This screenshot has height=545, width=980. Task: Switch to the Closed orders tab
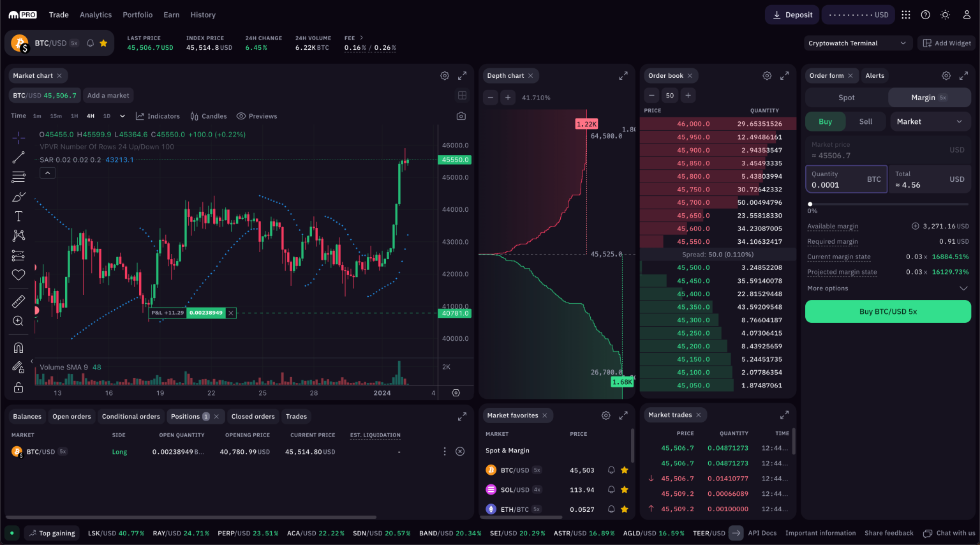pos(253,416)
